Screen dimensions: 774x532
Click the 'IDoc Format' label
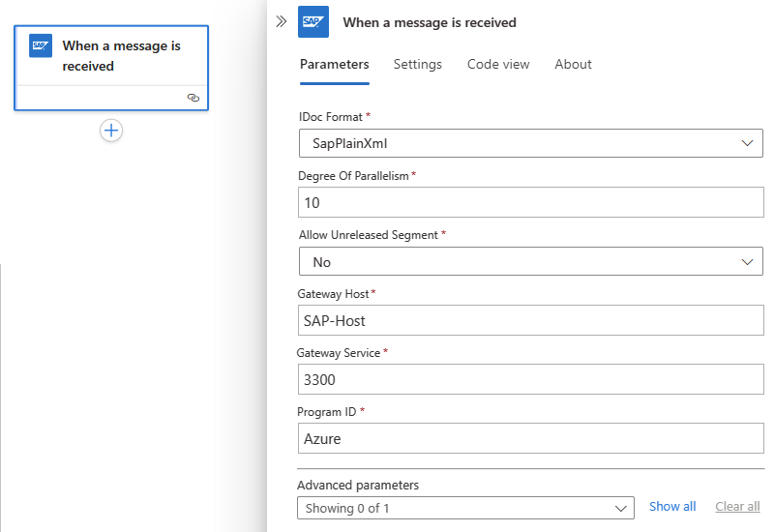(x=330, y=117)
